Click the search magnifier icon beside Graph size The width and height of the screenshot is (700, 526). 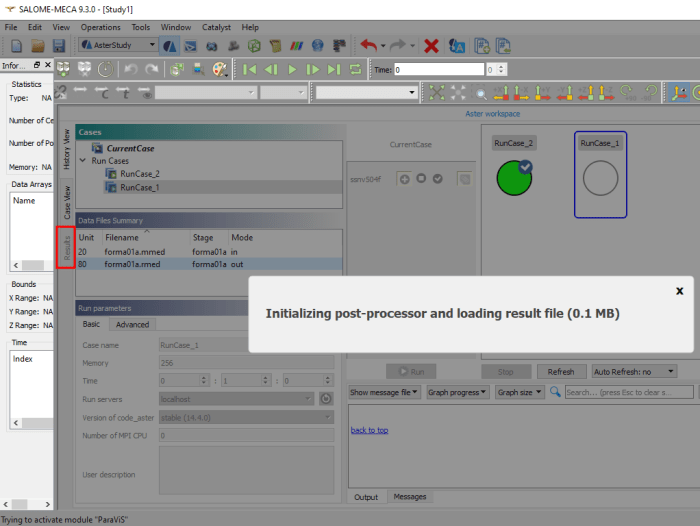555,392
